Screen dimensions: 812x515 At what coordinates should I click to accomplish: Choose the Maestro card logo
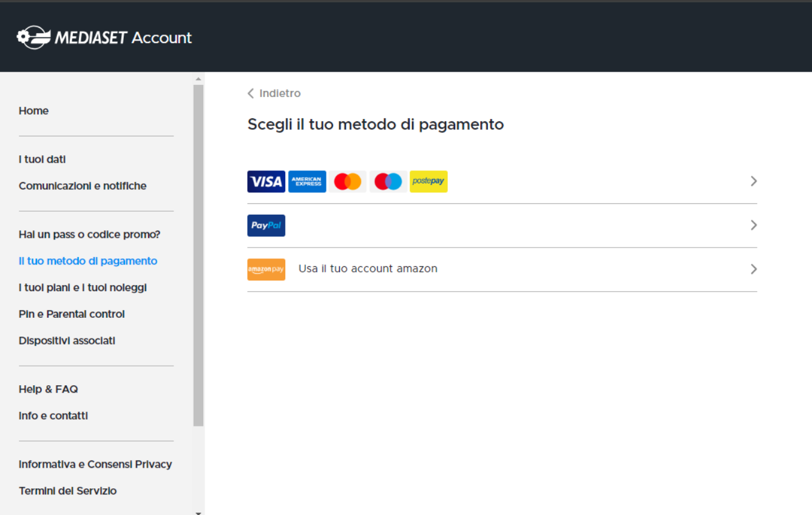click(388, 181)
